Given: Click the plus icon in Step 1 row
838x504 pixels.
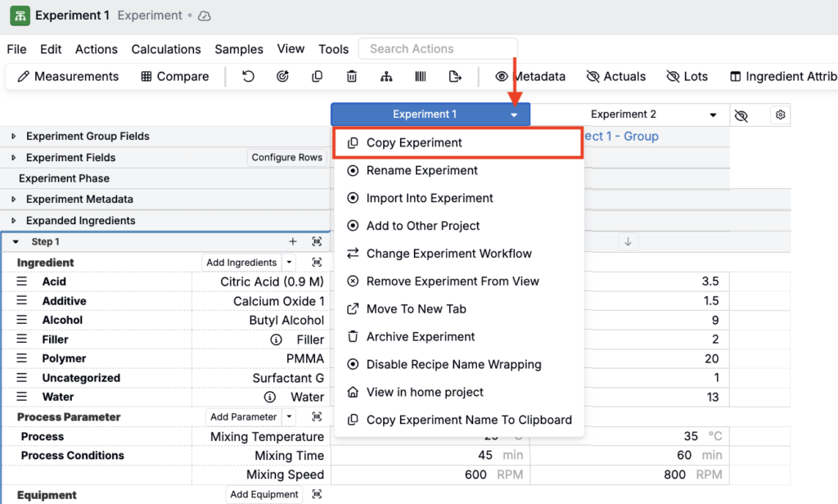Looking at the screenshot, I should tap(293, 241).
